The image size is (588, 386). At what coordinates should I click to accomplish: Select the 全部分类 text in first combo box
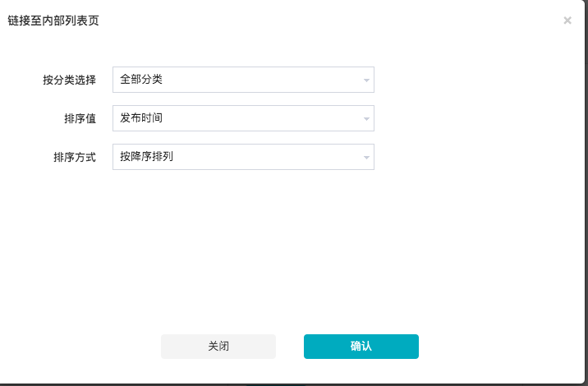coord(141,79)
